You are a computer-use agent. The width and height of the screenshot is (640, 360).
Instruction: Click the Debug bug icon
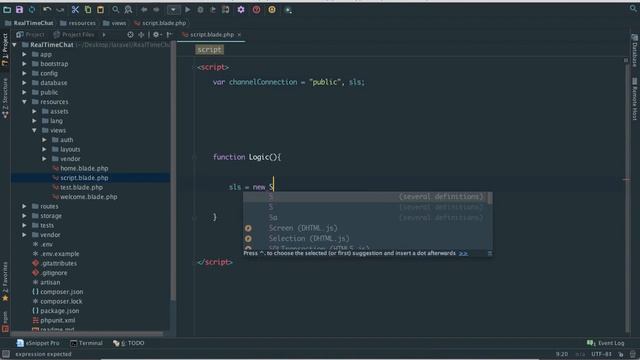pos(200,9)
